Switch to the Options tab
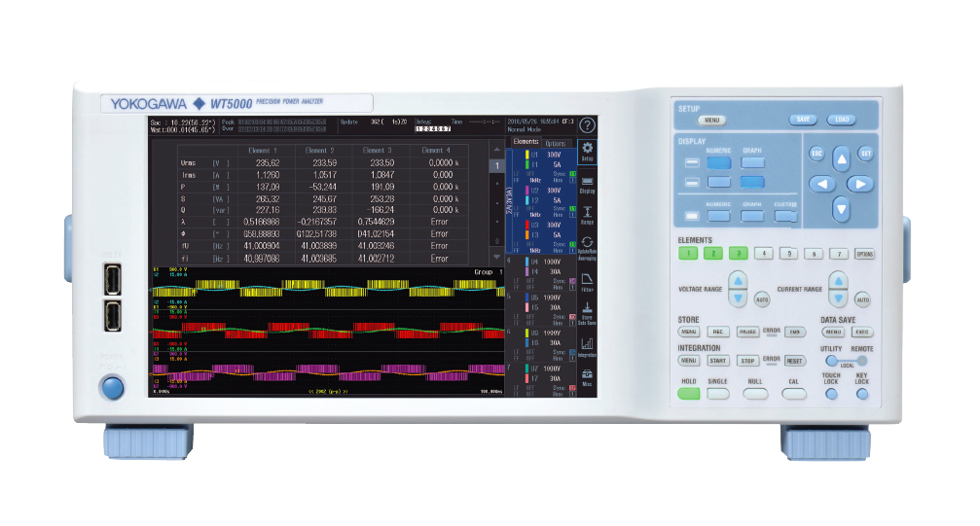 coord(555,143)
